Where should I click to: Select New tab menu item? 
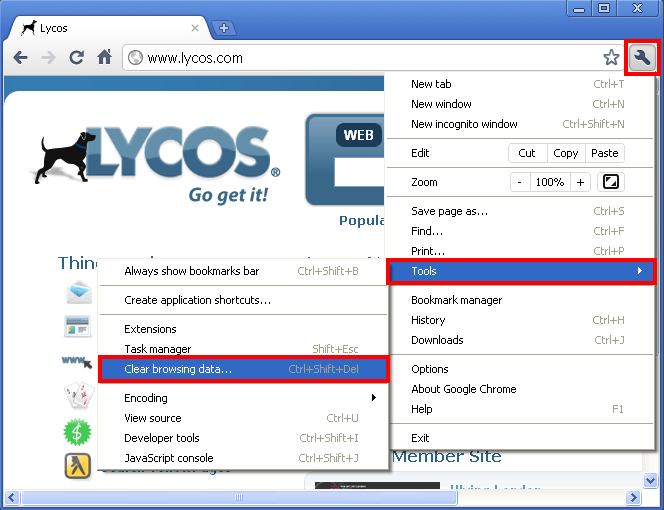coord(520,84)
